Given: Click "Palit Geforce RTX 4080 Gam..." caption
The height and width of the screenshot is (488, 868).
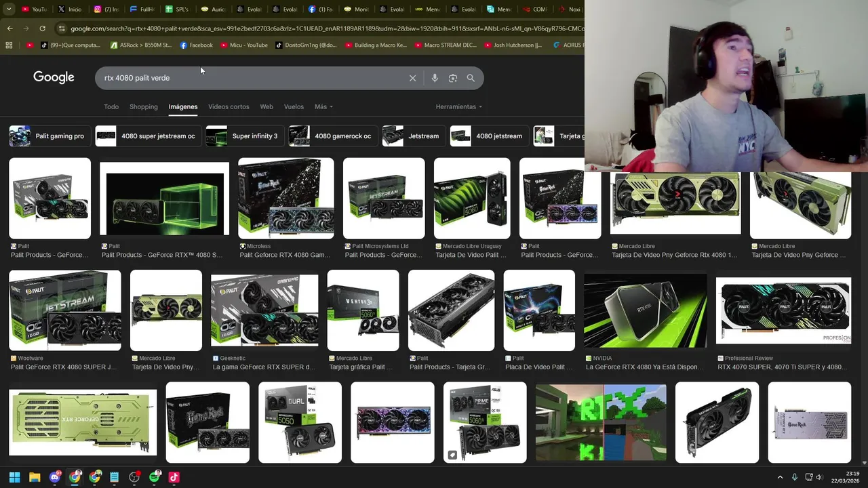Looking at the screenshot, I should click(285, 255).
